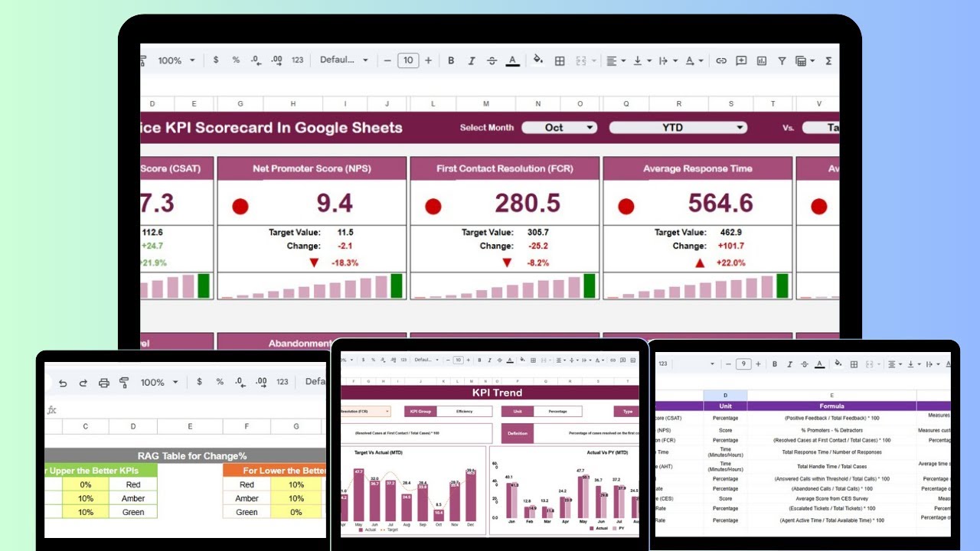Click font size field showing 9

[x=743, y=364]
